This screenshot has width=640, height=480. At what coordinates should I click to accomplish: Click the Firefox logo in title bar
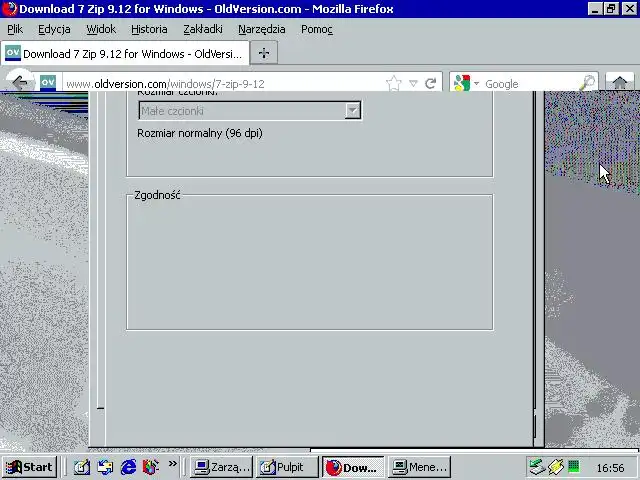[x=9, y=9]
